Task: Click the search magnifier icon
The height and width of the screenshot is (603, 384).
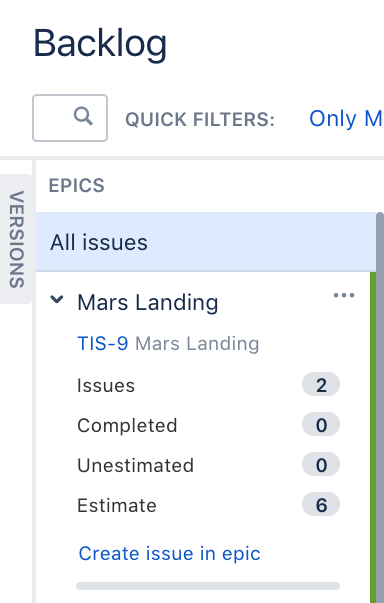Action: click(83, 116)
